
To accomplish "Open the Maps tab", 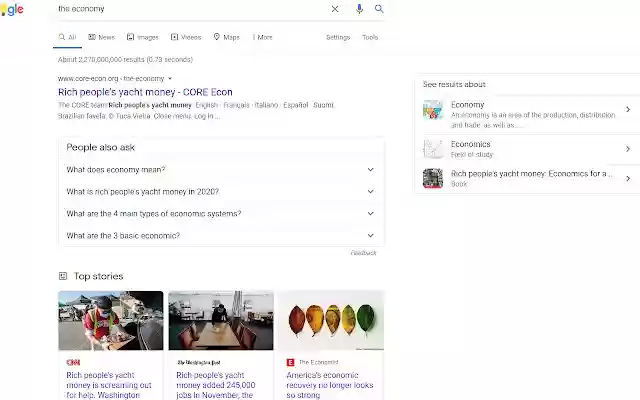I will pyautogui.click(x=227, y=37).
